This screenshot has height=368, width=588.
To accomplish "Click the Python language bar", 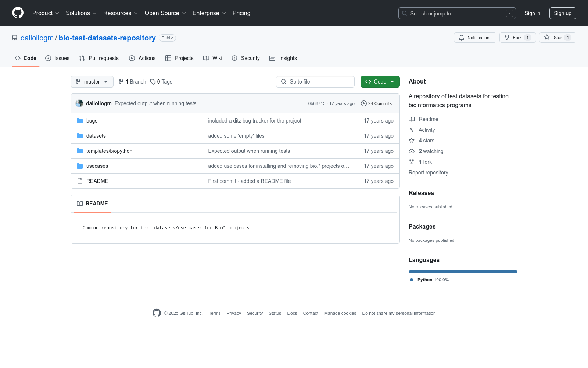I will 463,272.
